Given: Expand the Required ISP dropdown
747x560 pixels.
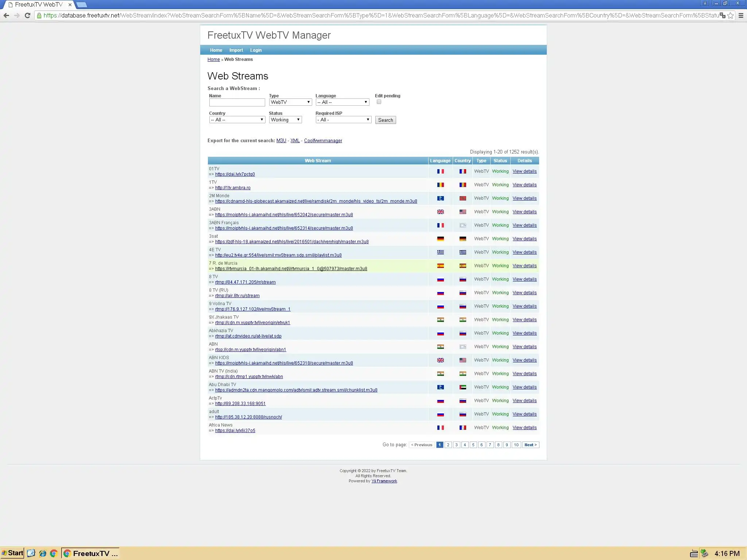Looking at the screenshot, I should pos(343,120).
